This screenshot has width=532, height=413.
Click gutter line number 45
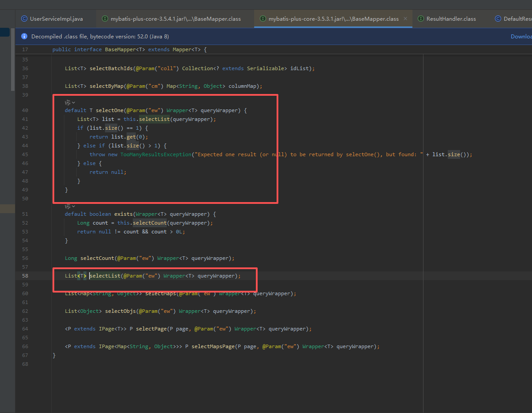tap(25, 154)
